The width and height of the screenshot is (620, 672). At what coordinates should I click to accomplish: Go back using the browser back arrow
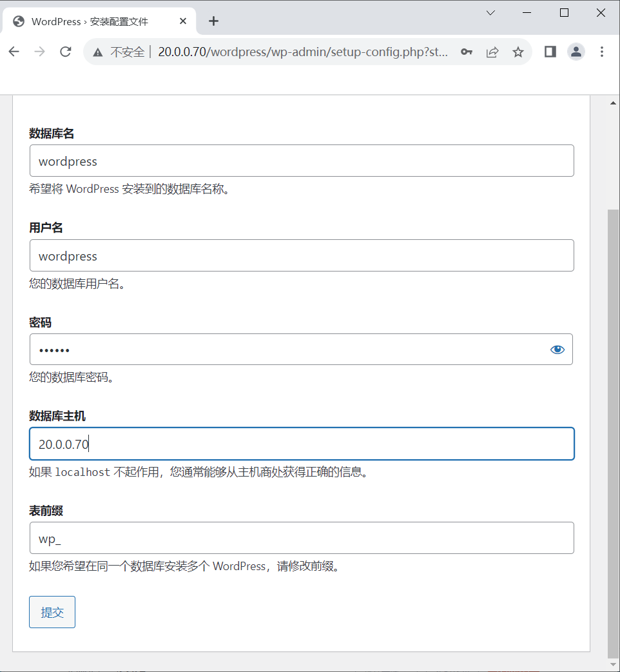click(x=14, y=52)
